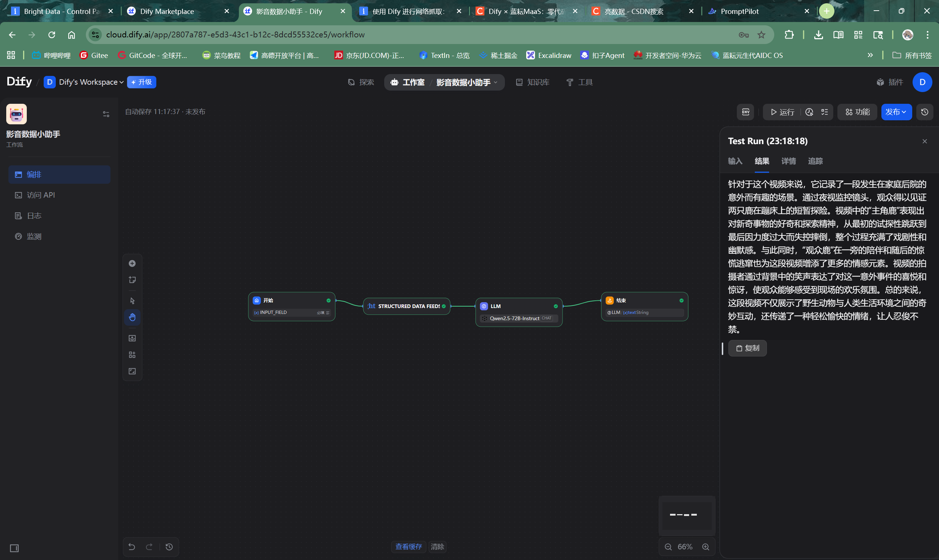This screenshot has width=939, height=560.
Task: Click the organize nodes icon
Action: tap(132, 355)
